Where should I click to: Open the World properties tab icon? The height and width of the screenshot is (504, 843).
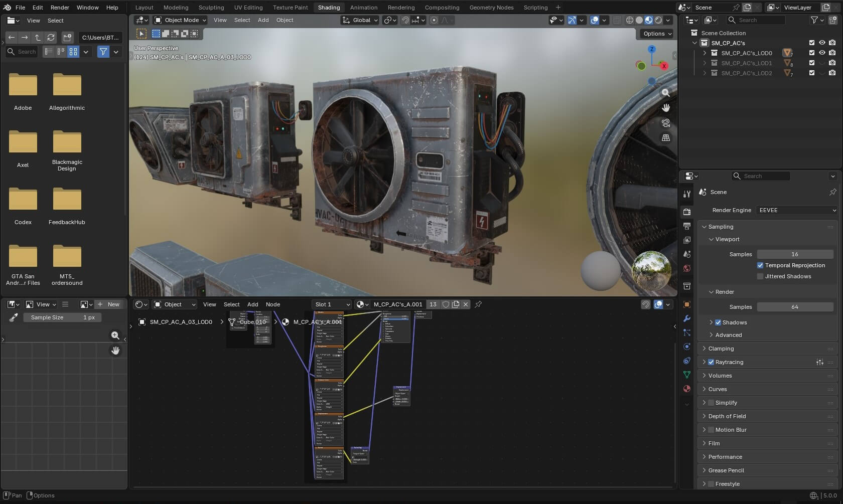687,268
